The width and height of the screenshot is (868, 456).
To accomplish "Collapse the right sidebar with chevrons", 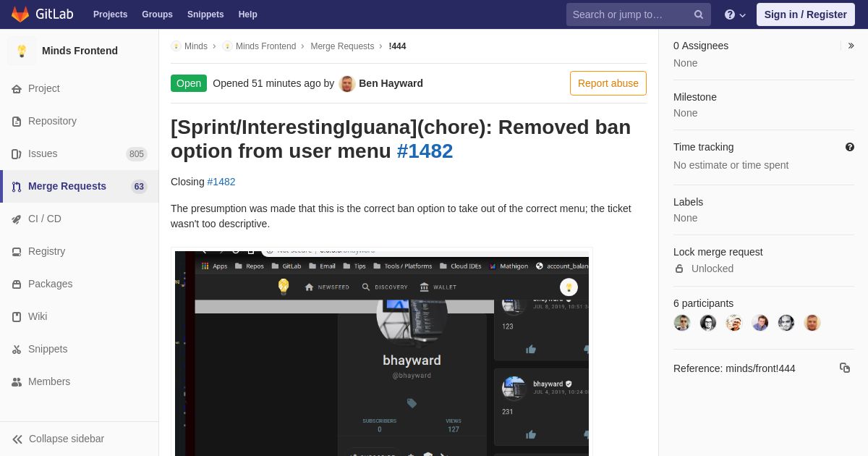I will click(x=851, y=46).
